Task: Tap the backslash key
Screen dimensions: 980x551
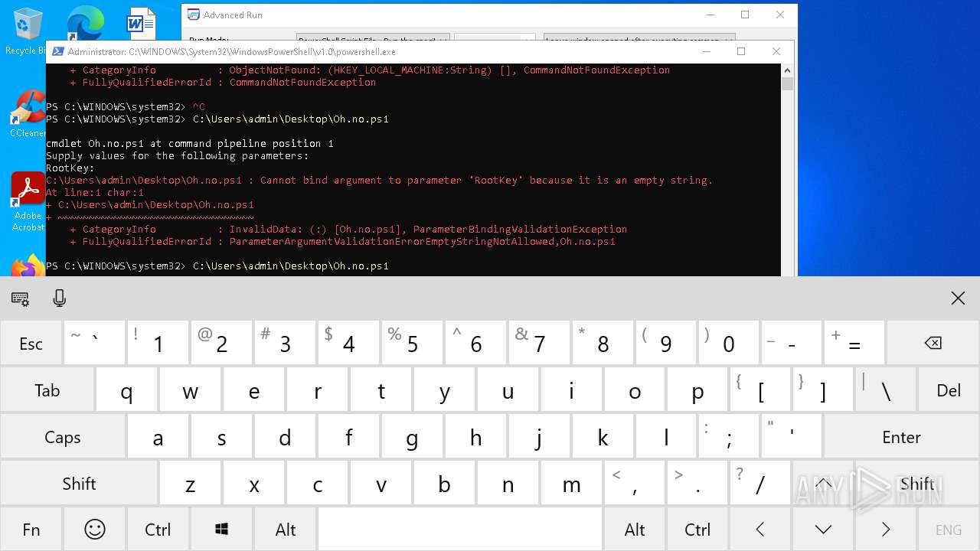Action: [x=886, y=390]
